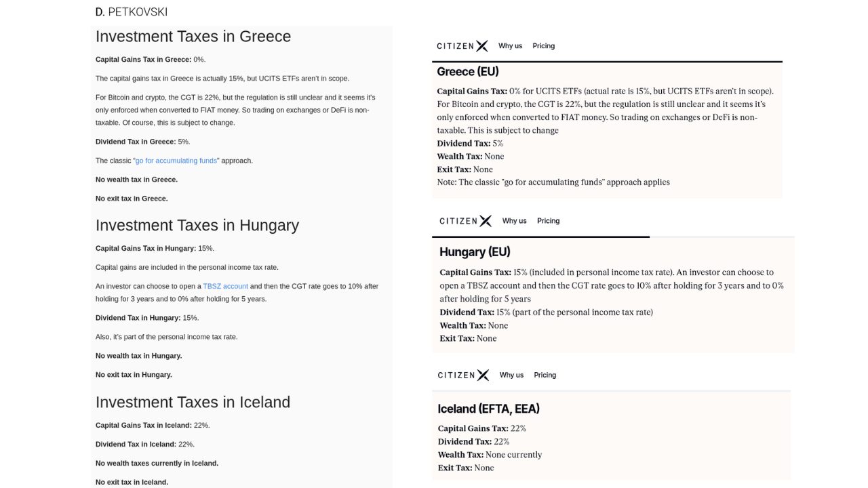Click the "Investment Taxes in Greece" heading
The image size is (868, 488).
(193, 37)
